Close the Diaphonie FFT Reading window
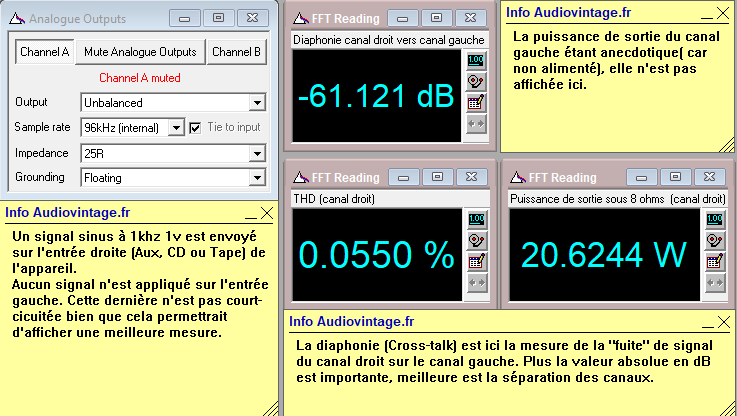Viewport: 737px width, 416px height. pyautogui.click(x=470, y=18)
